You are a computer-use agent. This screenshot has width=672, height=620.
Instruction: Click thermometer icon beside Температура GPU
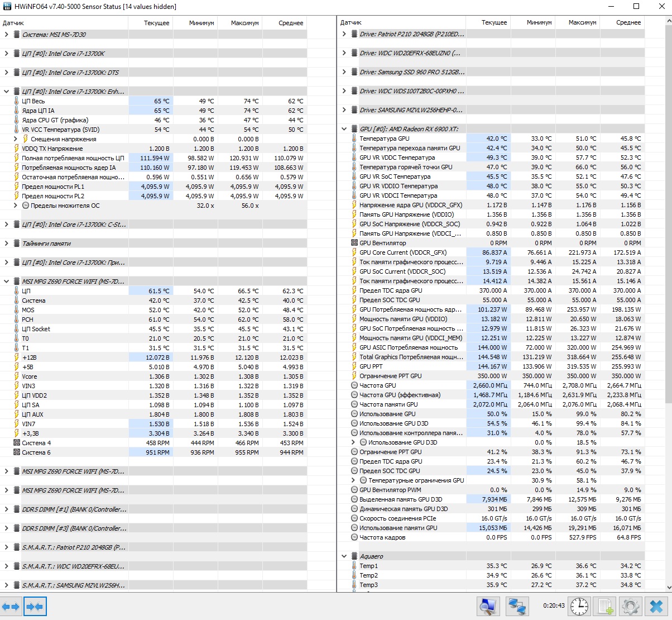tap(354, 139)
